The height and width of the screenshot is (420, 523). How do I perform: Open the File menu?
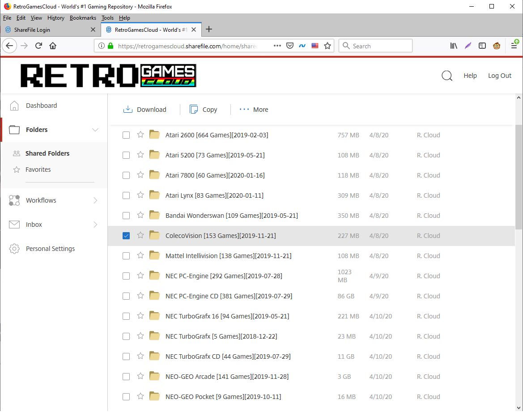[7, 18]
